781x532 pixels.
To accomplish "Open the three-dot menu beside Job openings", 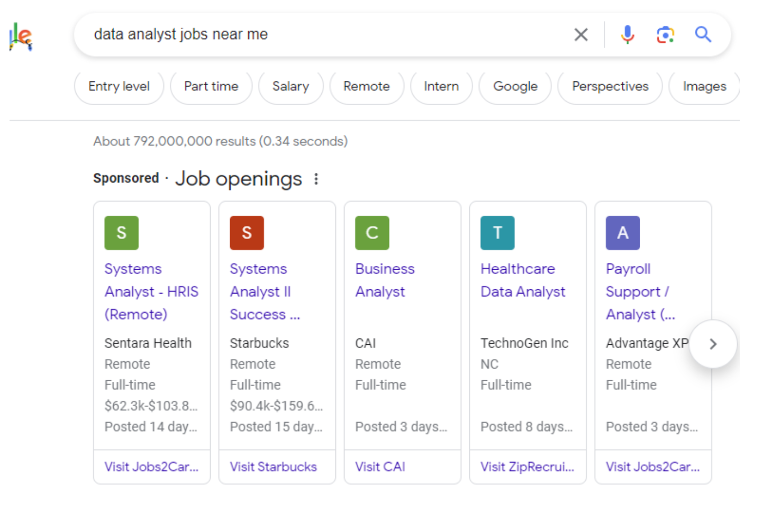I will point(316,179).
